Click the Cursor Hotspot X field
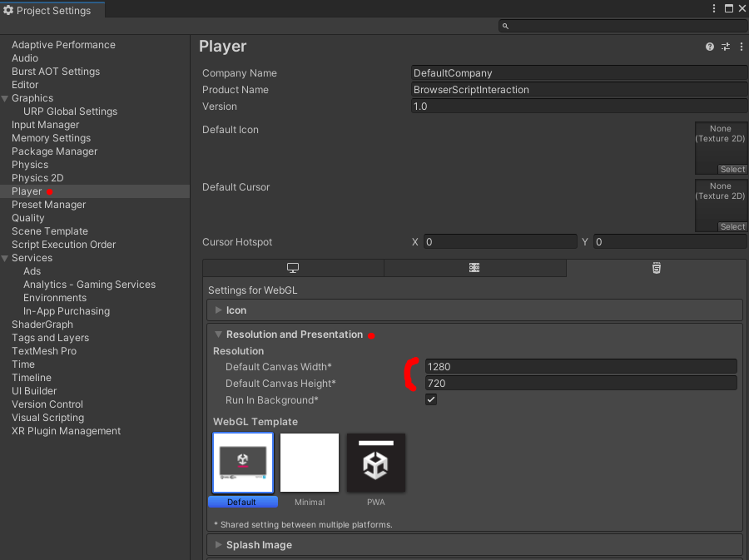Screen dimensions: 749x560 500,242
